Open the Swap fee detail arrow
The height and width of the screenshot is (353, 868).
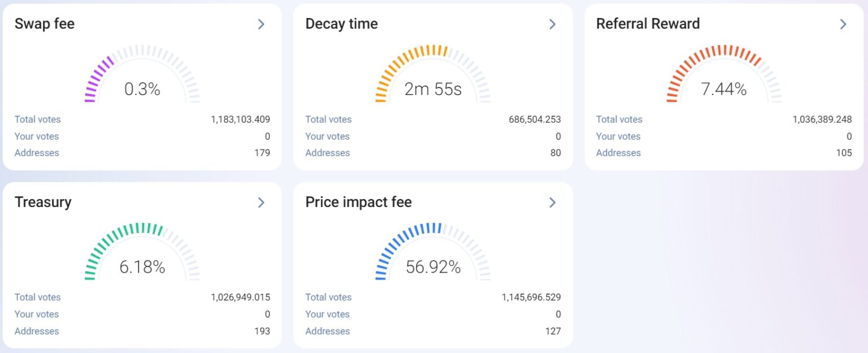261,24
